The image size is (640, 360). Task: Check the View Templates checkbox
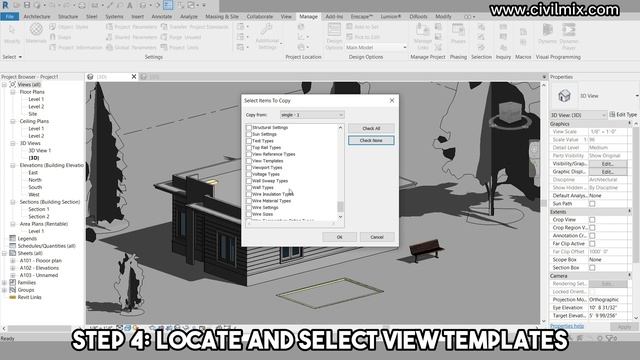(x=249, y=161)
